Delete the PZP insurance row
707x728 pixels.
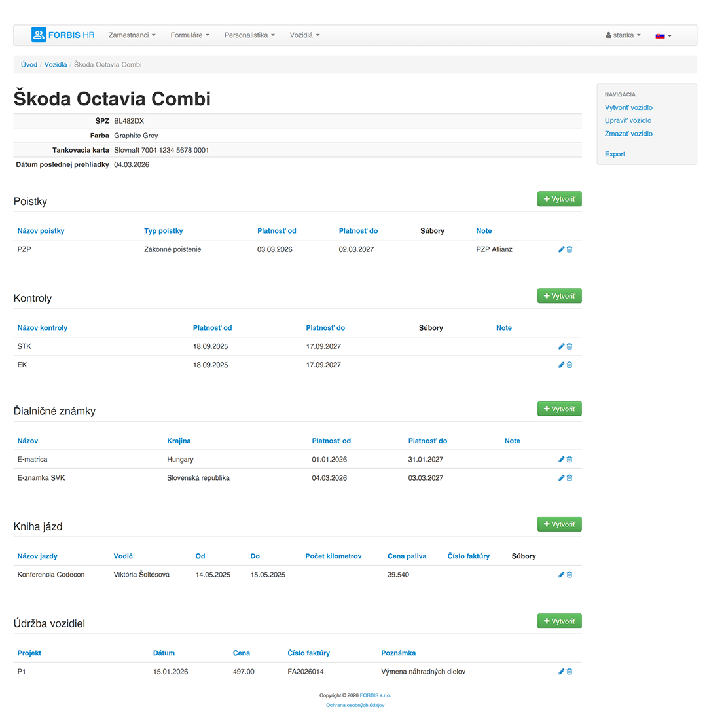tap(570, 250)
